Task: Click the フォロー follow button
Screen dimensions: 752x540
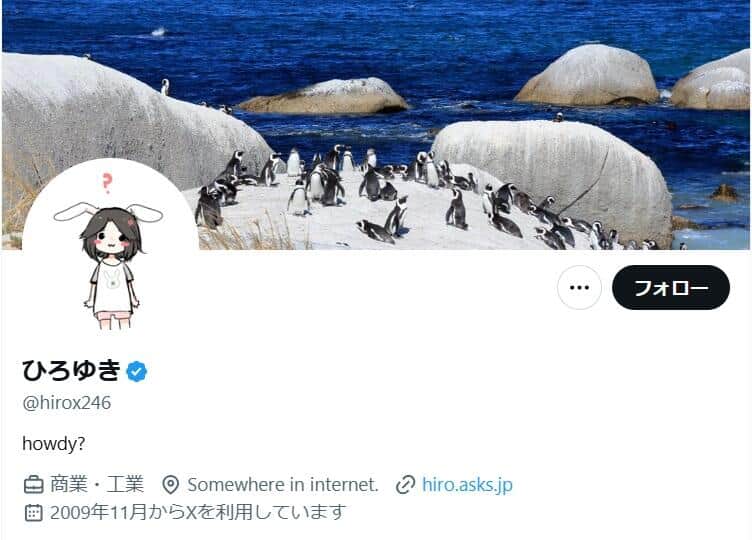Action: click(671, 287)
